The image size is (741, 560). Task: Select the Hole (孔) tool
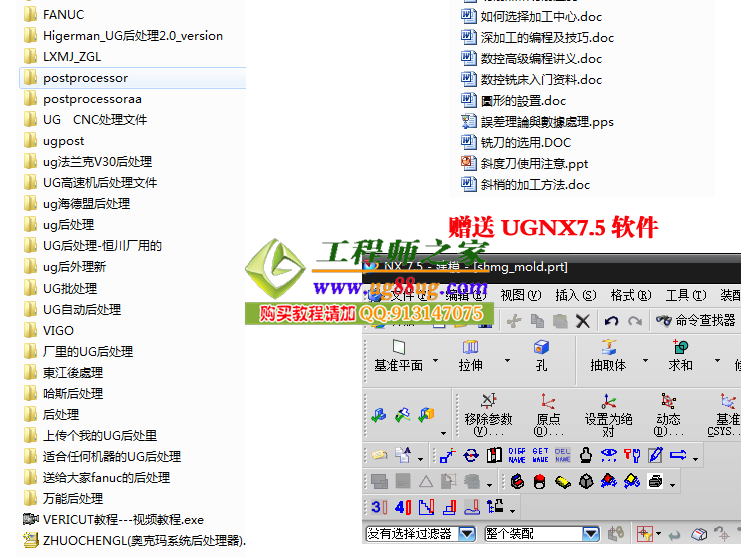coord(541,355)
